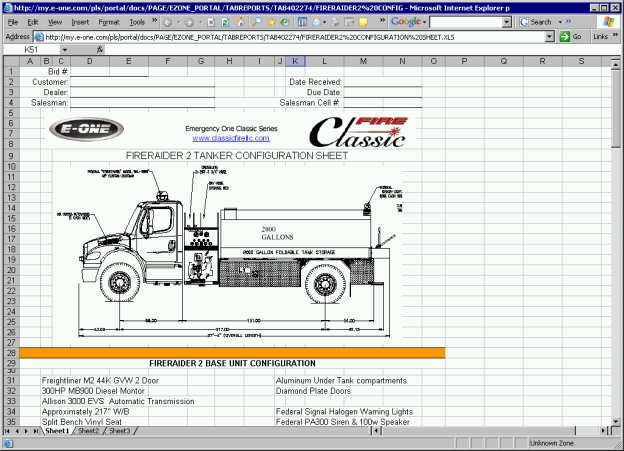Image resolution: width=624 pixels, height=451 pixels.
Task: Show previous sheet tab arrow
Action: tap(17, 431)
